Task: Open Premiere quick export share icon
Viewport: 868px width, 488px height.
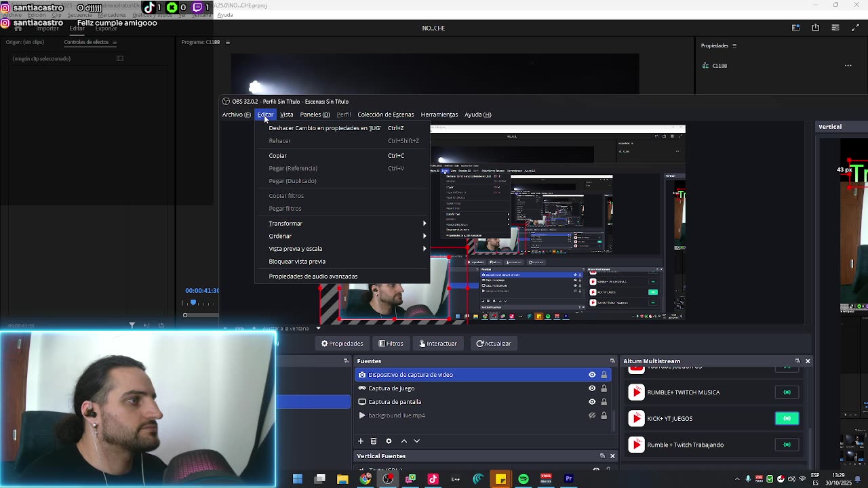Action: [x=815, y=28]
